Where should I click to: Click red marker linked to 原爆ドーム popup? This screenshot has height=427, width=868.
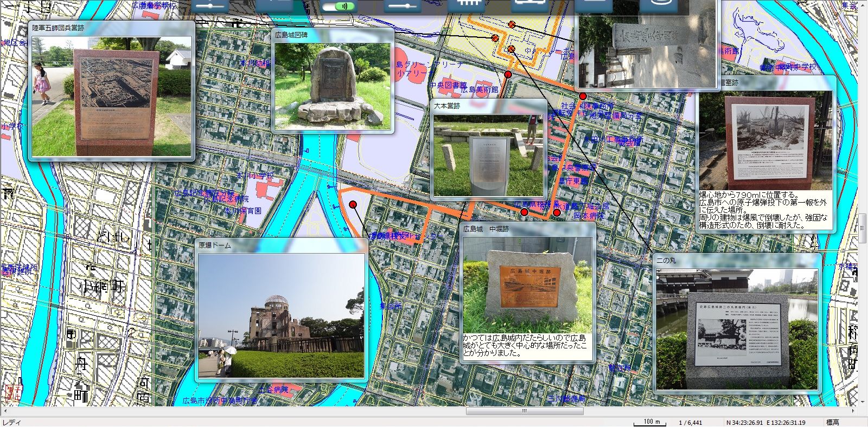(353, 204)
